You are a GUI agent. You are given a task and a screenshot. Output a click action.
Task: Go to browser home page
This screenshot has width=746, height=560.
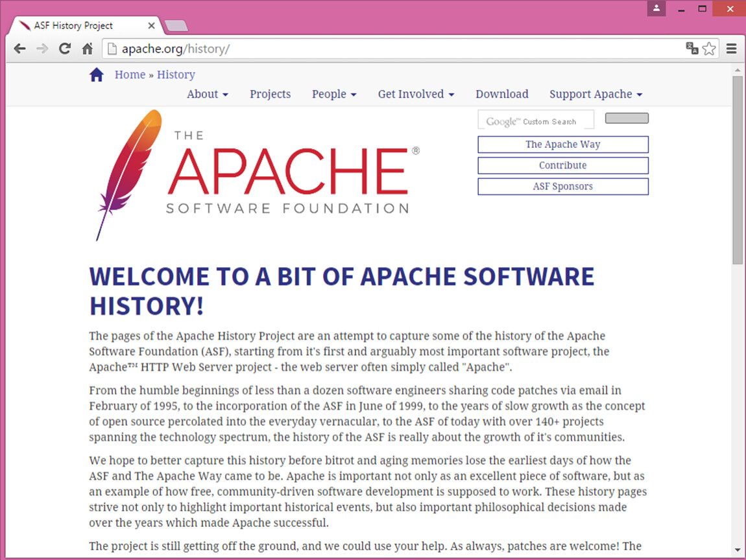(x=88, y=49)
